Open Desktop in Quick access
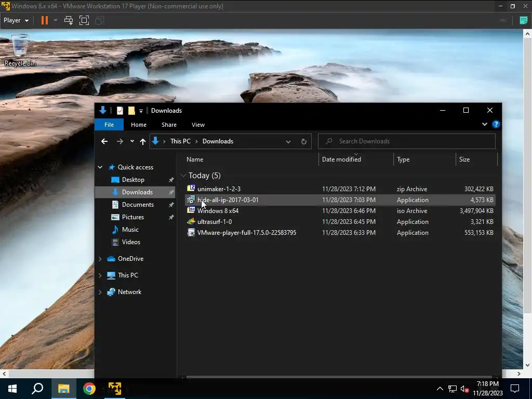The height and width of the screenshot is (399, 532). coord(133,179)
